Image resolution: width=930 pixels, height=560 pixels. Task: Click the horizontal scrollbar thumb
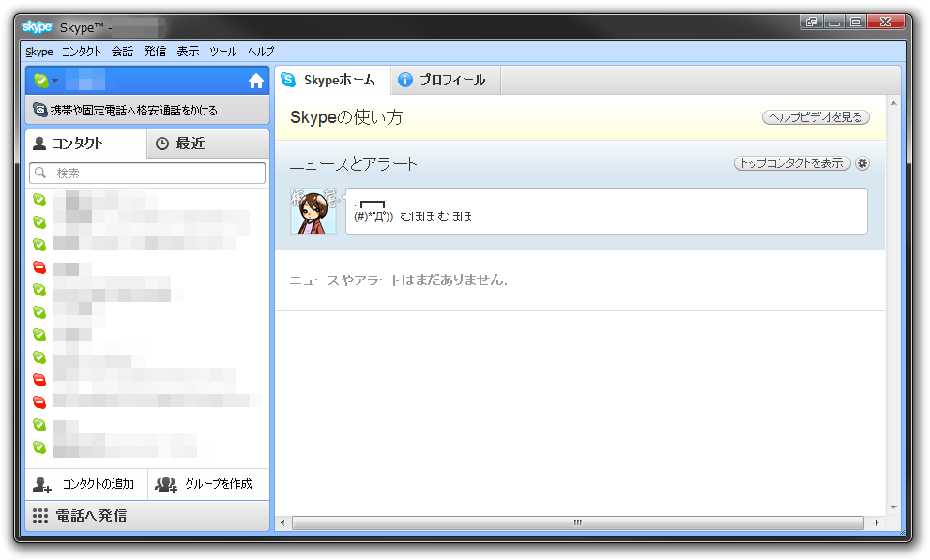(578, 522)
